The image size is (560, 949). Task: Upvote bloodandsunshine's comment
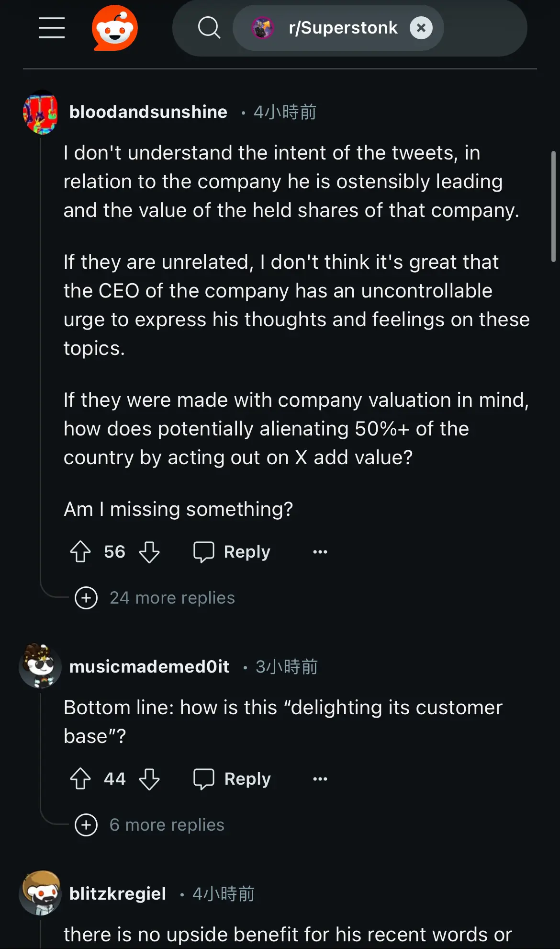(x=80, y=551)
